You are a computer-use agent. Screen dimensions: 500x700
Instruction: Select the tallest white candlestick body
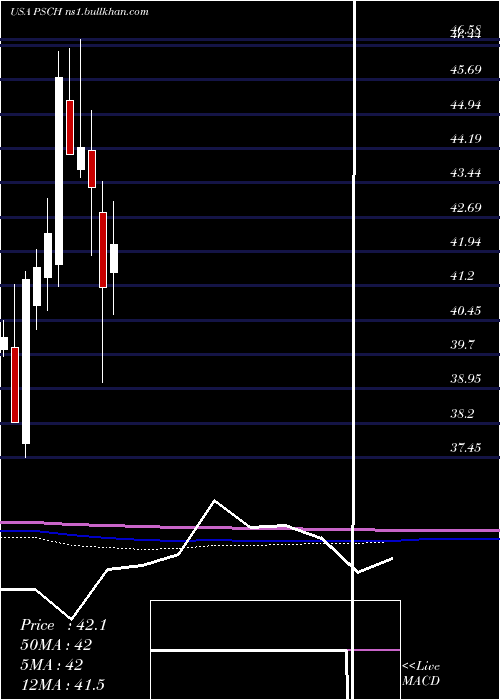point(59,171)
